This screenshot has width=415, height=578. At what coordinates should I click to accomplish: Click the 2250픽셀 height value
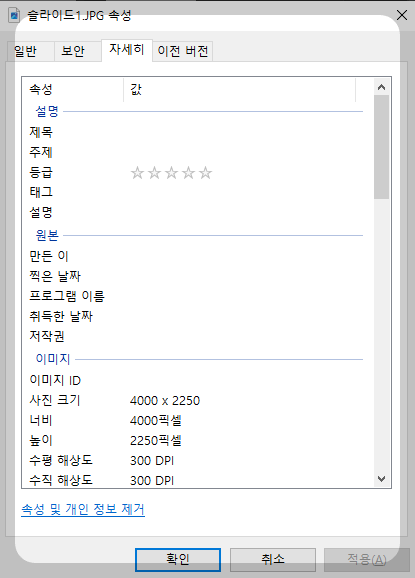coord(156,441)
